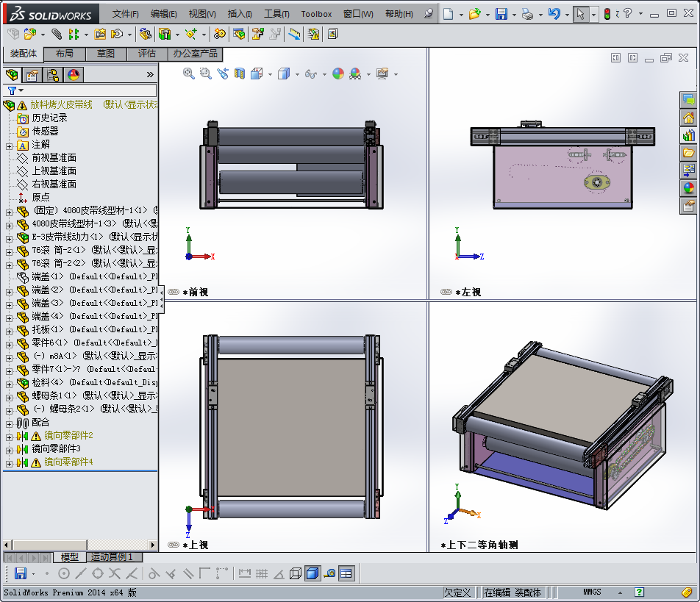Select 前视基准面 in the feature tree
Viewport: 700px width, 602px height.
point(54,157)
